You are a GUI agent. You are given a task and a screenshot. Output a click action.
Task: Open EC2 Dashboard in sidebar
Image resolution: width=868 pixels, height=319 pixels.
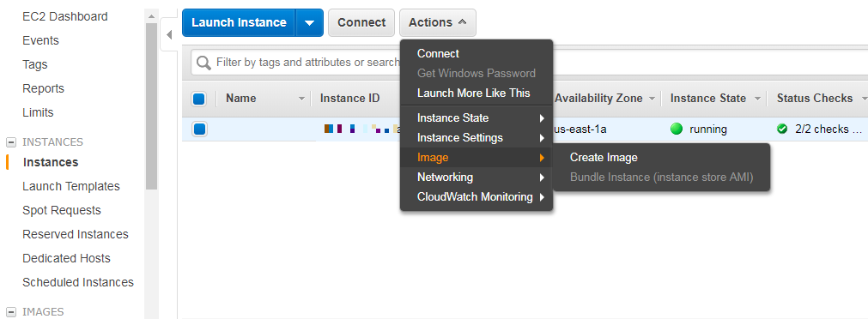pos(64,16)
